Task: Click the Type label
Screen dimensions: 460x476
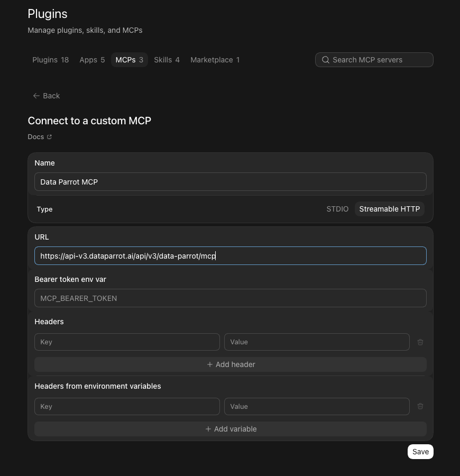Action: click(x=44, y=209)
